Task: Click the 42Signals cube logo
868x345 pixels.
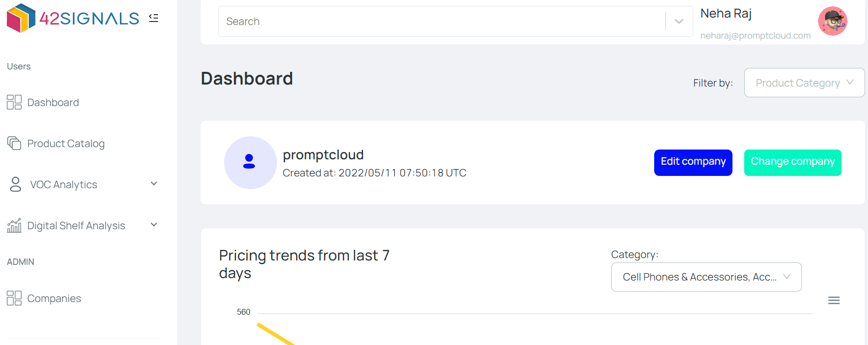Action: [21, 18]
